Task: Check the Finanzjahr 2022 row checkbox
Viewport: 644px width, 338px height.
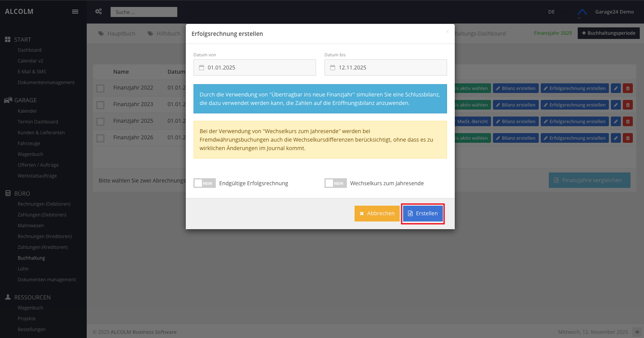Action: pos(101,88)
